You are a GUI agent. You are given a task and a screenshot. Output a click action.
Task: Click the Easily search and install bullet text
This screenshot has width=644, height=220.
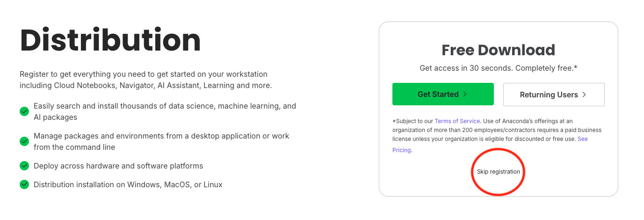click(165, 111)
